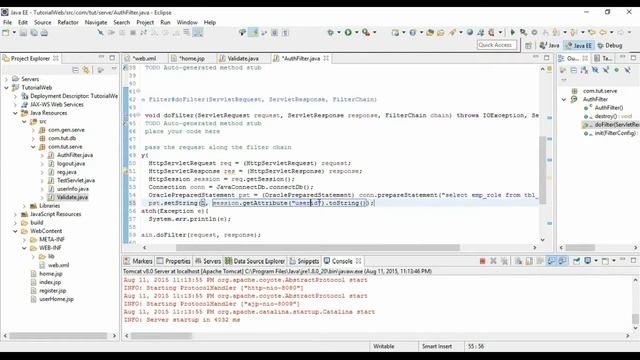This screenshot has height=360, width=640.
Task: Click Collapse All in Project Explorer
Action: pos(76,70)
